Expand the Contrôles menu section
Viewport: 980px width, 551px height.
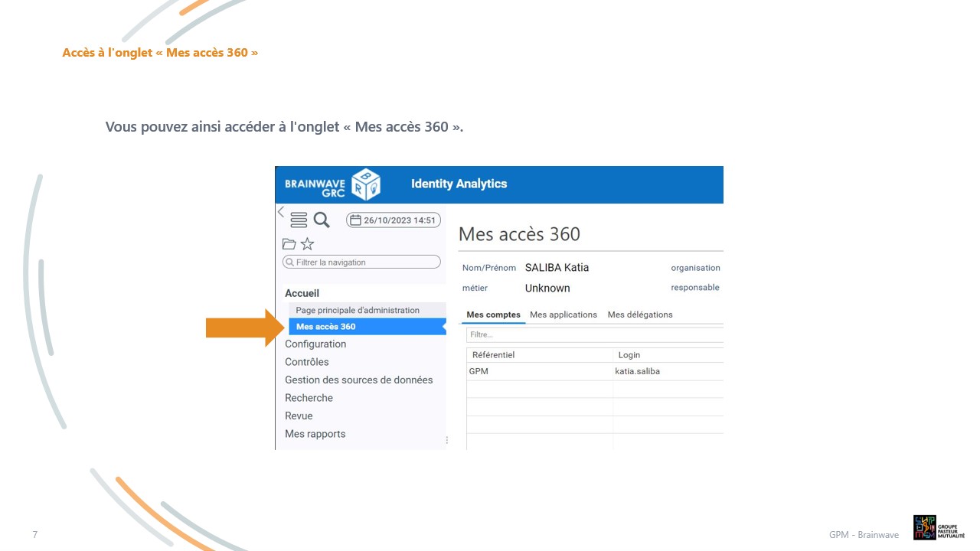point(307,362)
